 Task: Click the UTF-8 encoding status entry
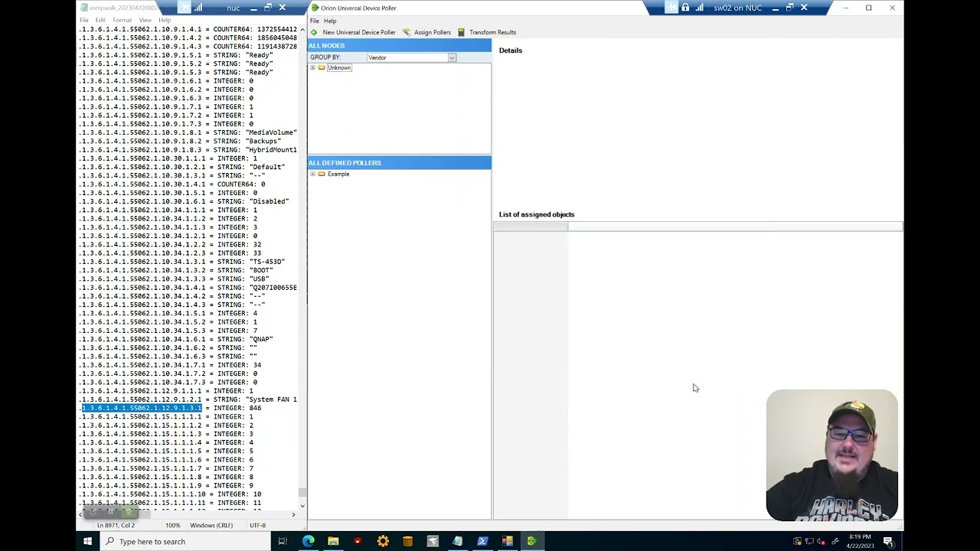pos(257,526)
